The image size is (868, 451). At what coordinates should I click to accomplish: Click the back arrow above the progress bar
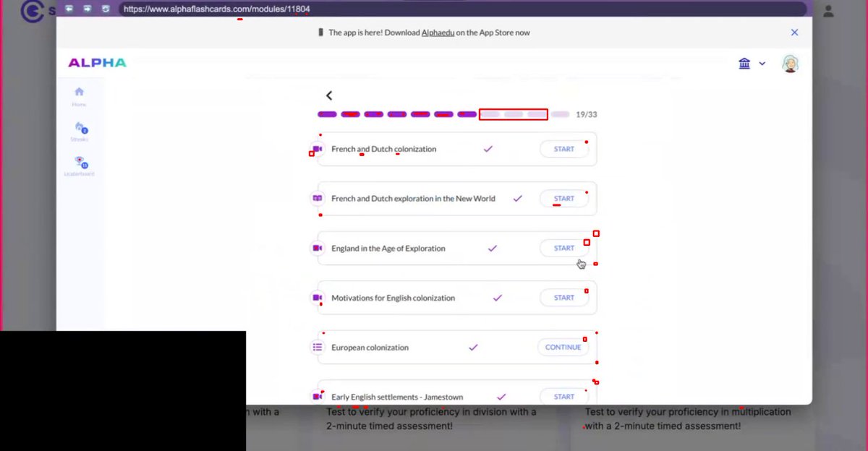coord(329,95)
